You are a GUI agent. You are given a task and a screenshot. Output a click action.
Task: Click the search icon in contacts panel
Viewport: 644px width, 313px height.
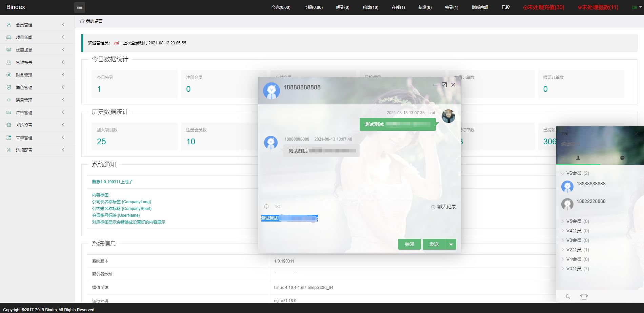[x=568, y=297]
